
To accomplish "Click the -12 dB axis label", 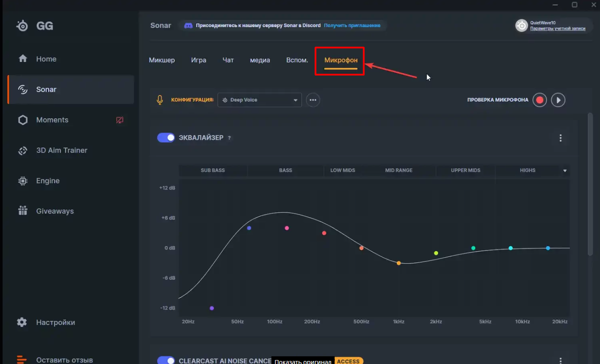I will 167,308.
